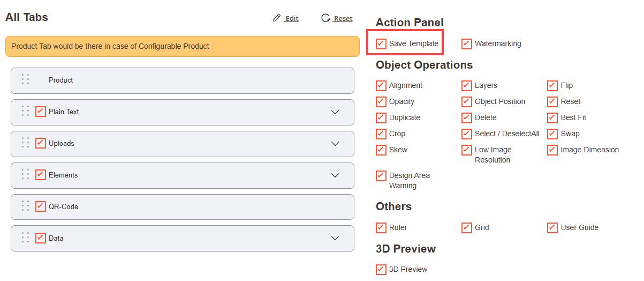Click the drag handle beside Product tab

(25, 79)
